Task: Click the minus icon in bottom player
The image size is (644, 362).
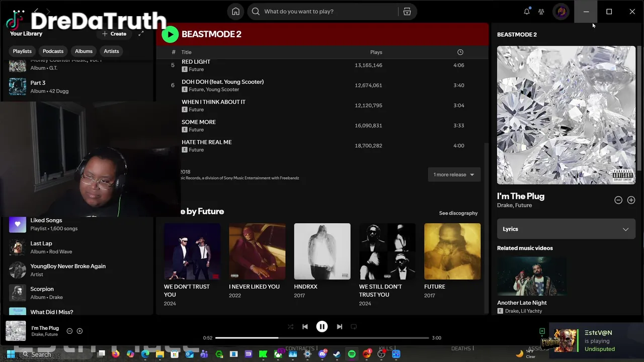Action: pyautogui.click(x=69, y=331)
